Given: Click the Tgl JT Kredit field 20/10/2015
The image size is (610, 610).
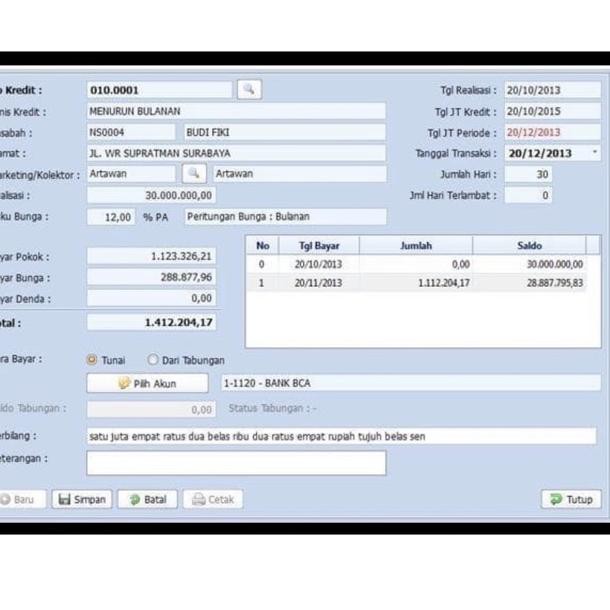Looking at the screenshot, I should [553, 111].
